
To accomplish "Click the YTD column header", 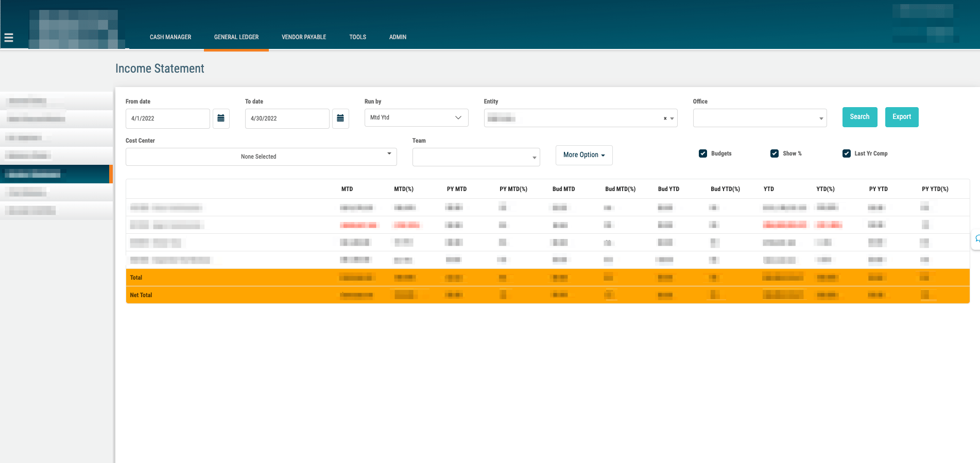I will (769, 189).
